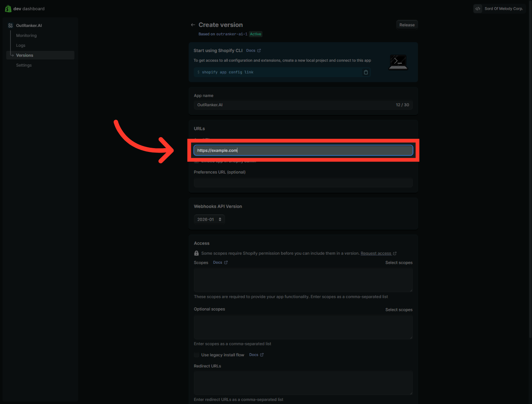The height and width of the screenshot is (404, 532).
Task: Click into the required Scopes text area
Action: coord(303,280)
